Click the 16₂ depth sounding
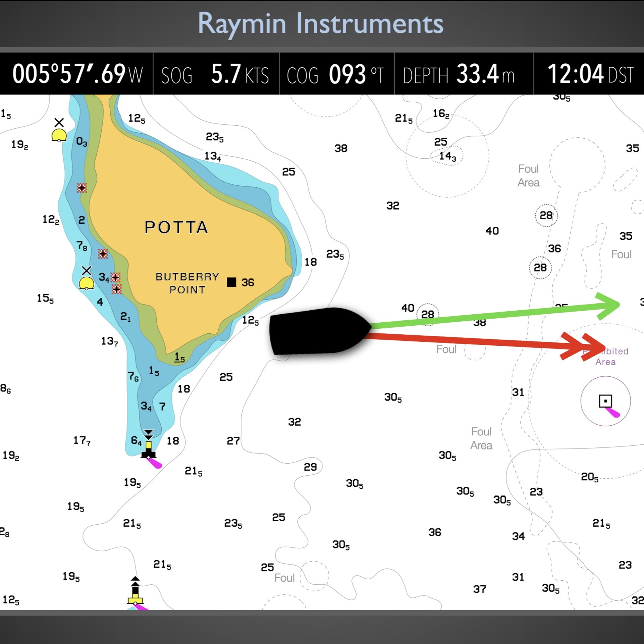This screenshot has height=644, width=644. (441, 114)
